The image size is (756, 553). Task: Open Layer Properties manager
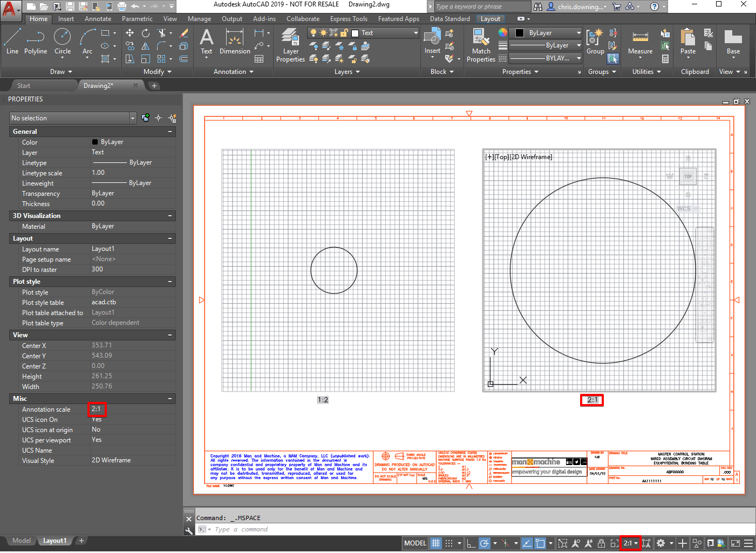290,45
